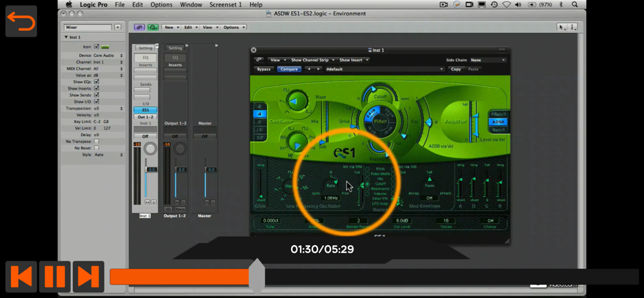Click the Time Machine icon
The image size is (644, 298).
coord(495,5)
